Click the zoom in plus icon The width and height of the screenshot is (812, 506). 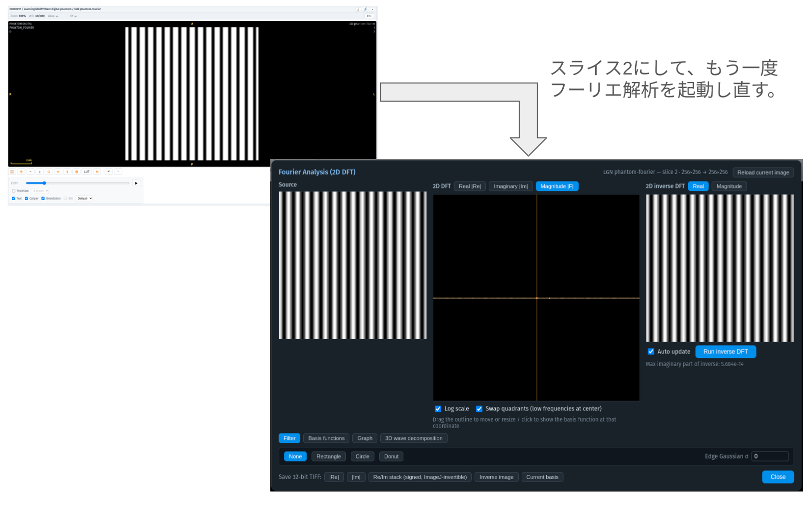coord(39,171)
